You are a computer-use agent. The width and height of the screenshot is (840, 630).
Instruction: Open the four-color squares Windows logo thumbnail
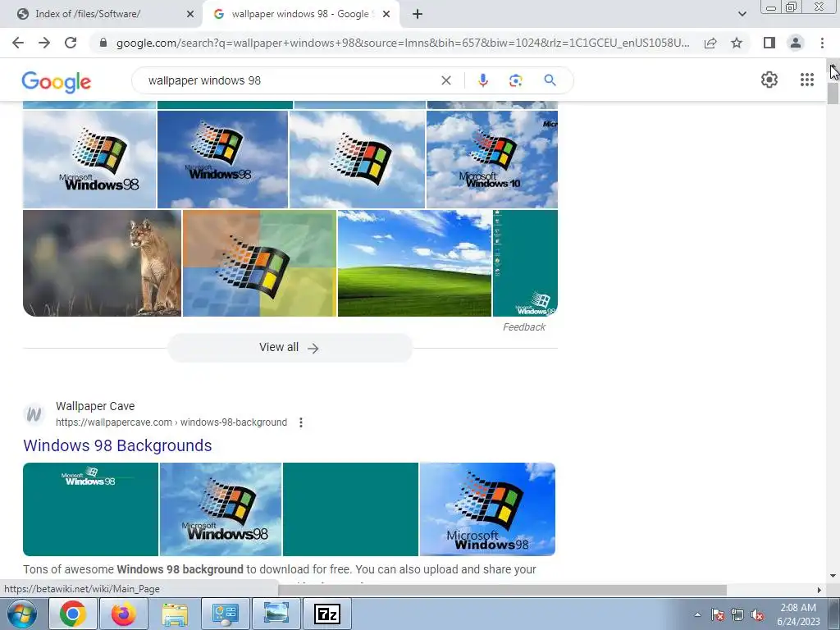pos(259,263)
